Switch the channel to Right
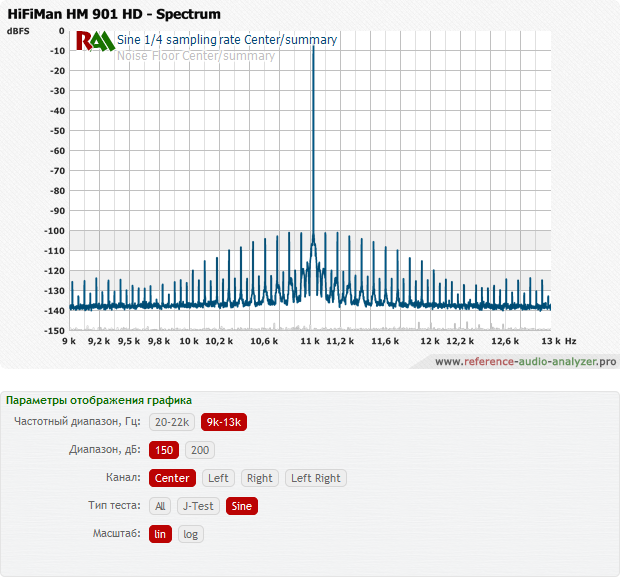Viewport: 621px width, 578px height. click(260, 478)
